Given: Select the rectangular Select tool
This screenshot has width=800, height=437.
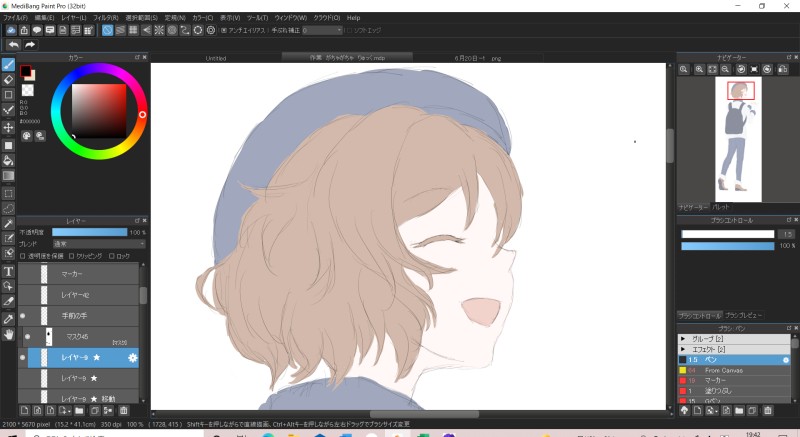Looking at the screenshot, I should tap(8, 193).
